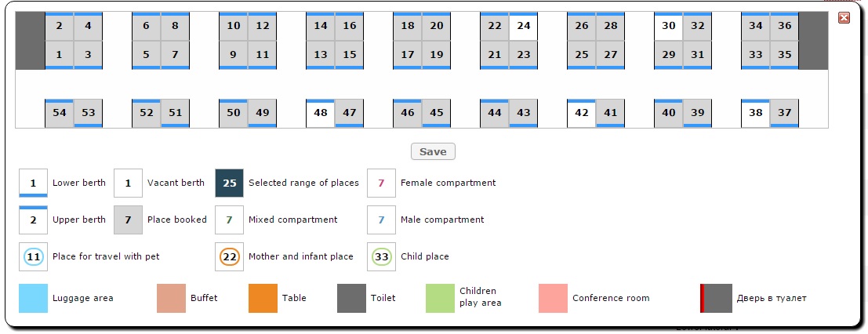Image resolution: width=868 pixels, height=334 pixels.
Task: Click the Children play area swatch
Action: (x=440, y=298)
